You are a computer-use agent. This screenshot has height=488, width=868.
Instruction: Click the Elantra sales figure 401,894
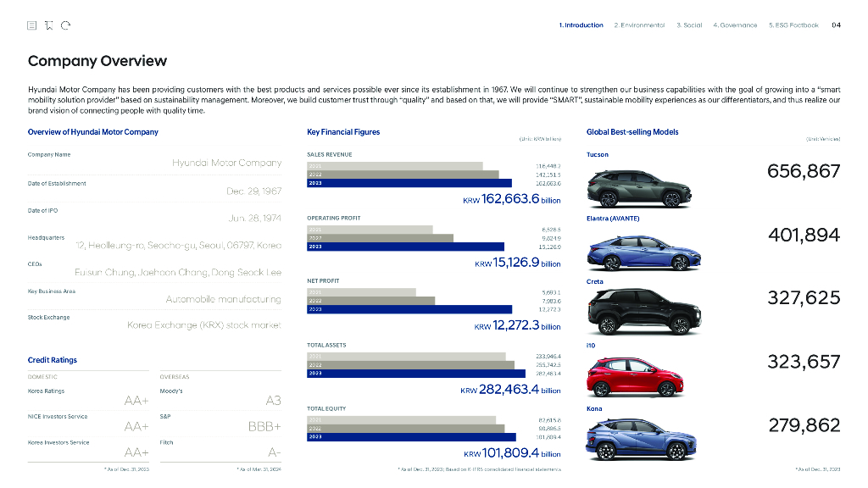[804, 236]
